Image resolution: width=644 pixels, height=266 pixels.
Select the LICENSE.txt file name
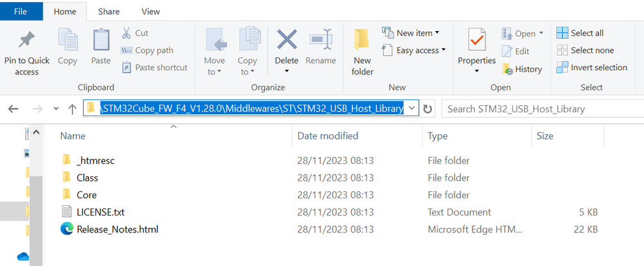coord(101,212)
